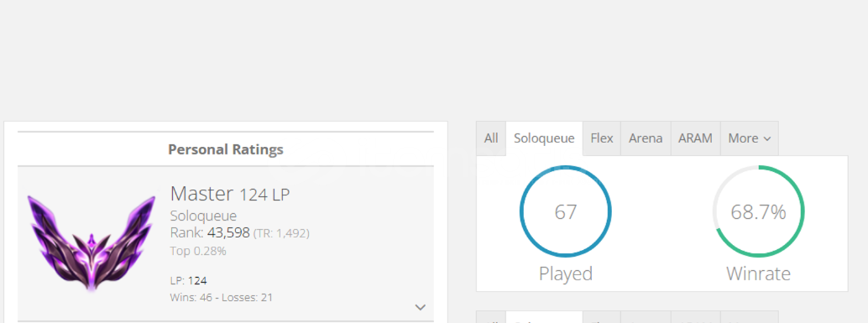This screenshot has height=323, width=868.
Task: Open the More queues dropdown
Action: [750, 138]
